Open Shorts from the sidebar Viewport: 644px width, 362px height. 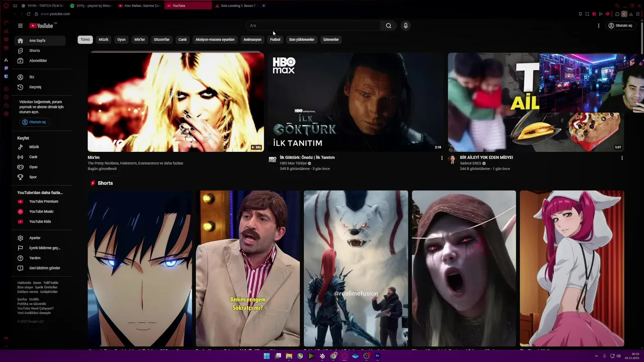tap(41, 51)
